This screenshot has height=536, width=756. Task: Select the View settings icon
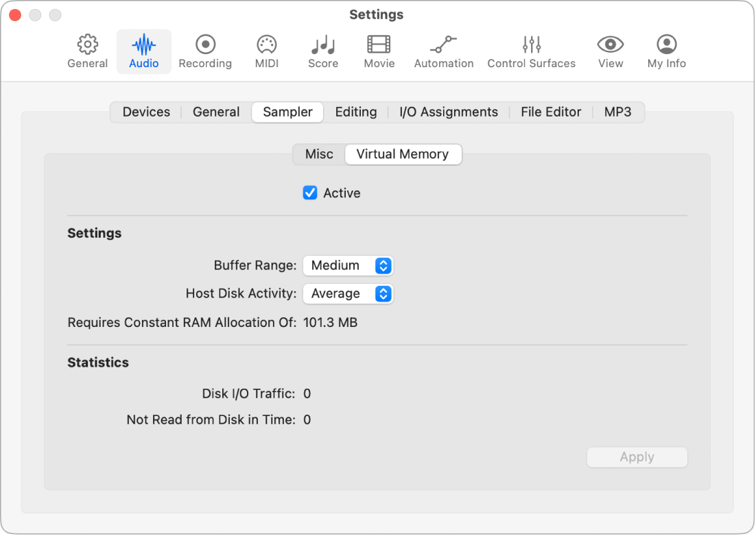[x=610, y=51]
